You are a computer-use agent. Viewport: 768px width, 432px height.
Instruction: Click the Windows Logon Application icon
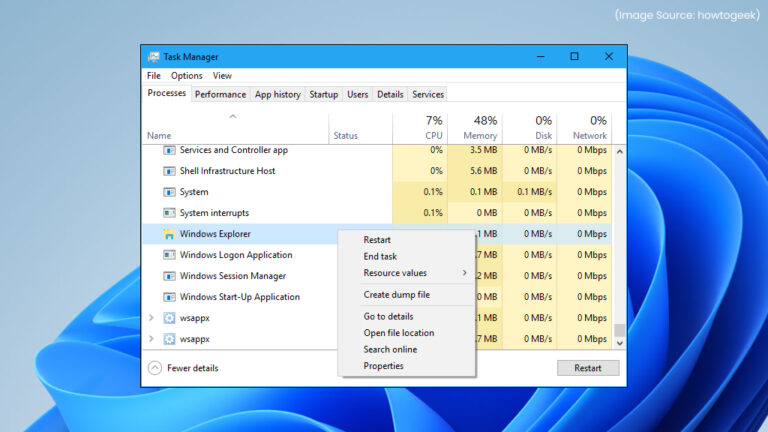pyautogui.click(x=169, y=255)
